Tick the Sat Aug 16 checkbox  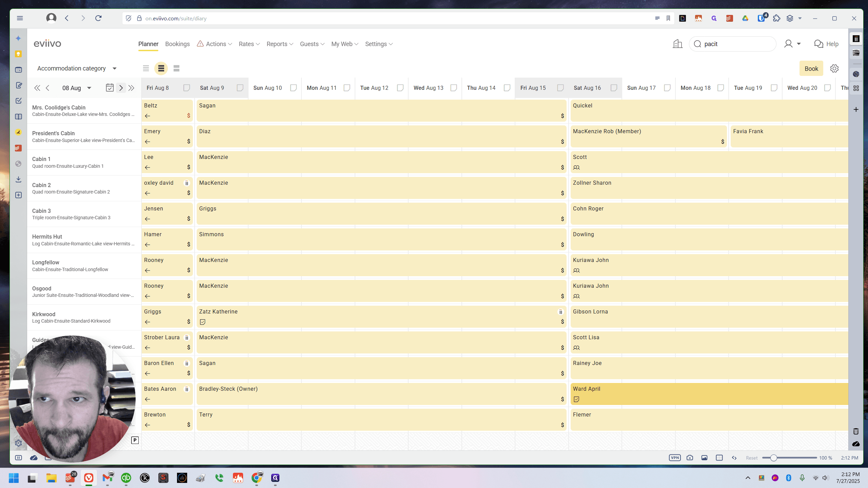(x=614, y=88)
